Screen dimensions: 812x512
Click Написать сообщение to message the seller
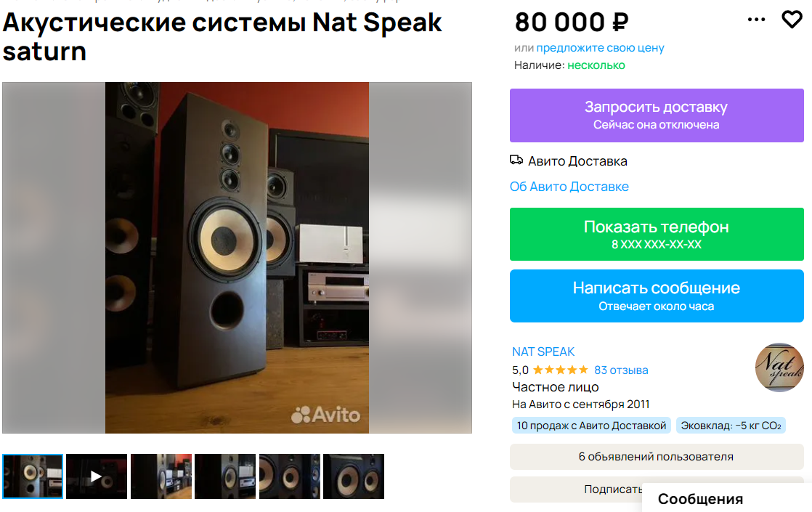coord(656,295)
